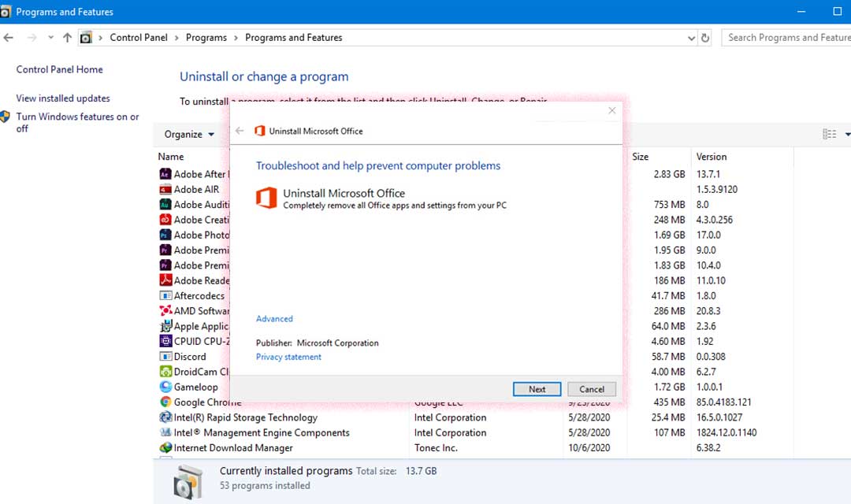Click the Adobe Creative Cloud program icon

(x=165, y=220)
